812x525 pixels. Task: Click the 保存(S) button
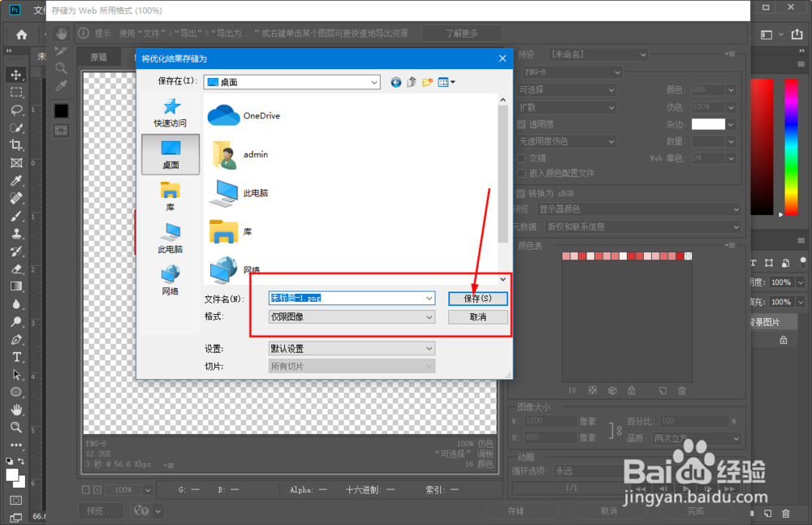477,298
